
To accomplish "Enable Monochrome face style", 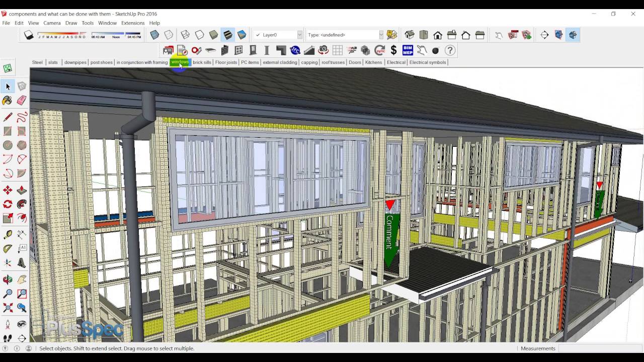I will coord(242,35).
